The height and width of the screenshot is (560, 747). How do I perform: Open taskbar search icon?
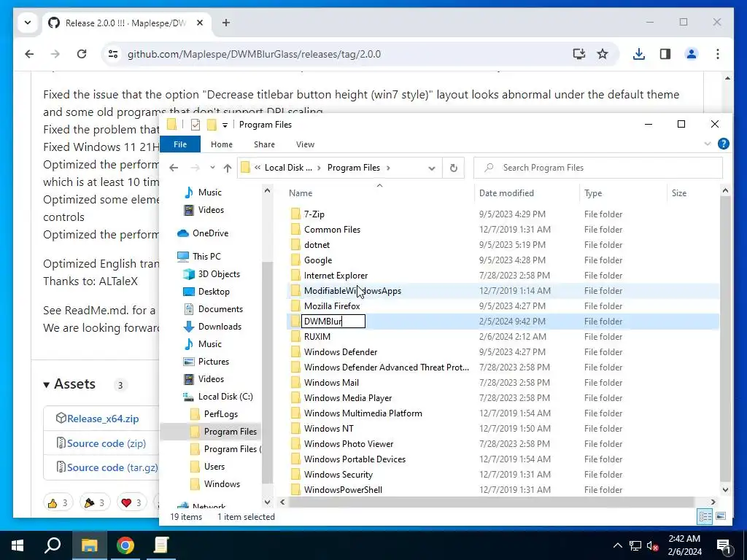click(53, 545)
